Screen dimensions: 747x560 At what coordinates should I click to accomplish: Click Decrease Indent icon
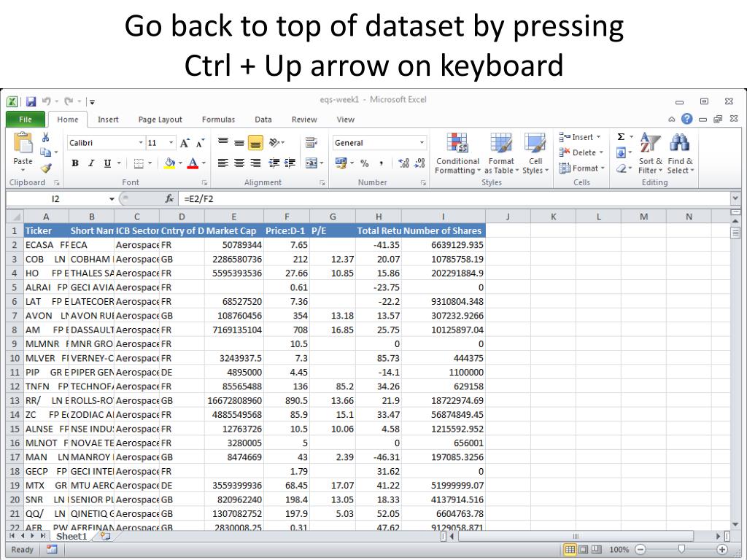(274, 163)
